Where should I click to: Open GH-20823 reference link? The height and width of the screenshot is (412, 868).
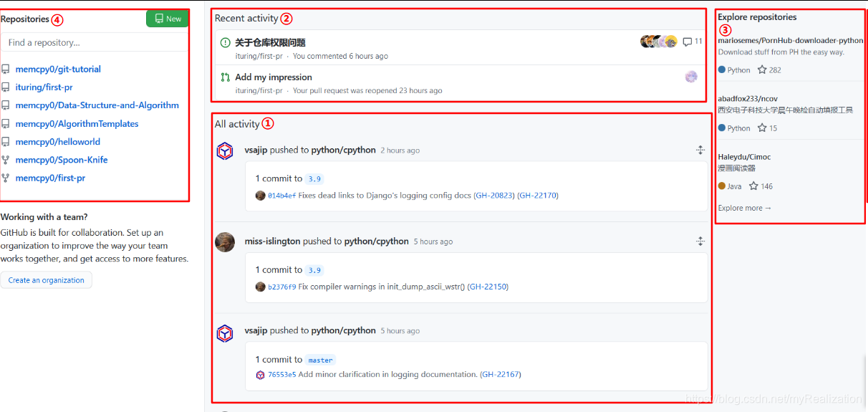coord(493,195)
